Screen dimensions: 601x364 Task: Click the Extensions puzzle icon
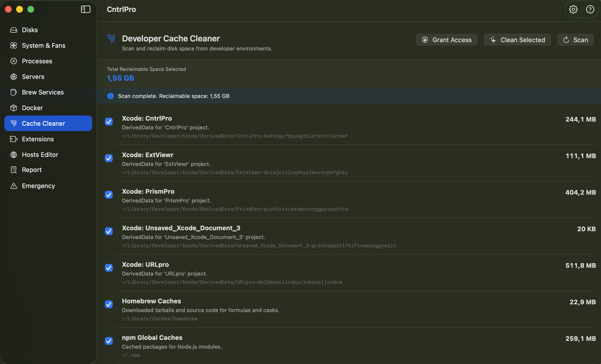(14, 139)
